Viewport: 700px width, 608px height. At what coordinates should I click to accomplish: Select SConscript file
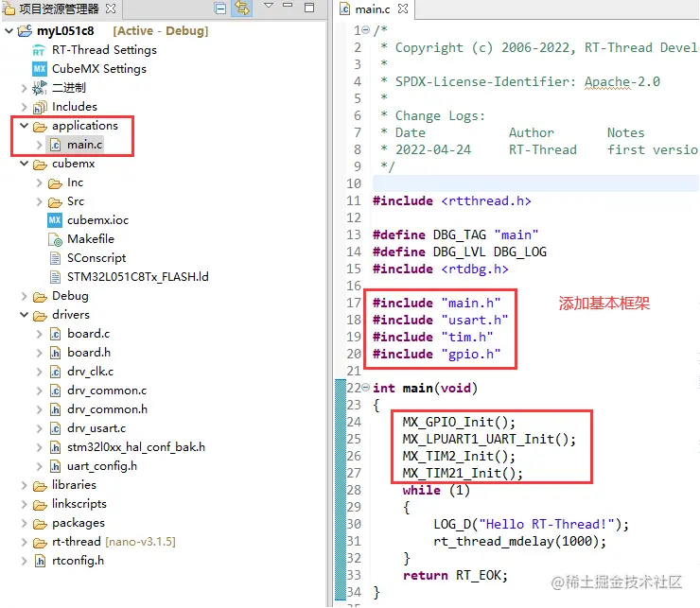tap(96, 258)
